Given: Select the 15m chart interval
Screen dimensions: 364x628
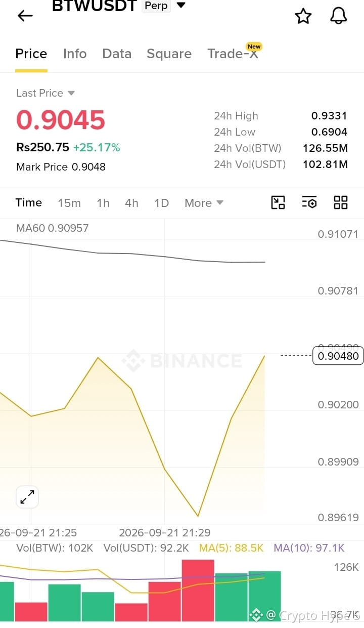Looking at the screenshot, I should click(69, 203).
